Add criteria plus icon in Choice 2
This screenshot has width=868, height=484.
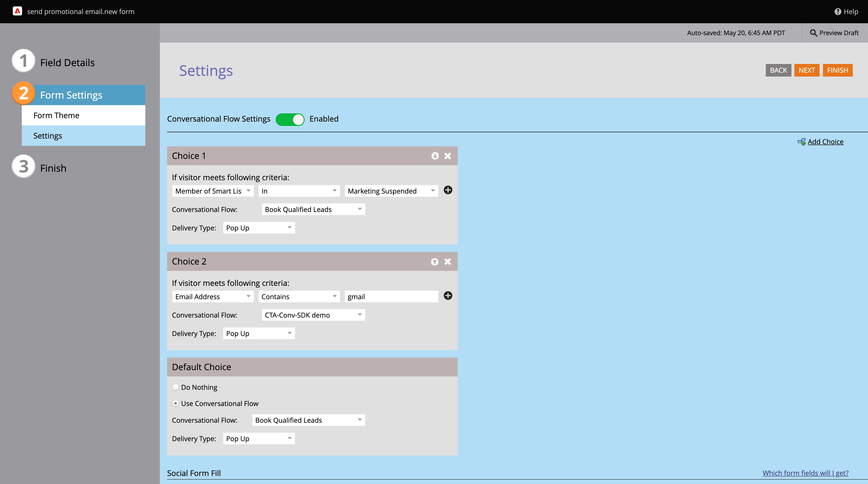[x=448, y=296]
